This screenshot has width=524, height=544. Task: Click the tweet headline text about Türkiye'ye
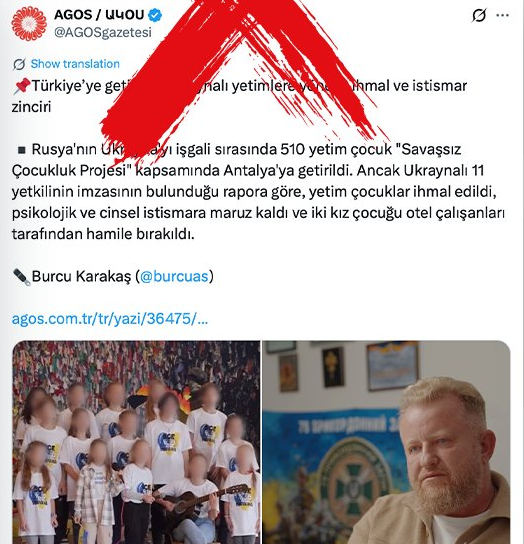(x=239, y=96)
